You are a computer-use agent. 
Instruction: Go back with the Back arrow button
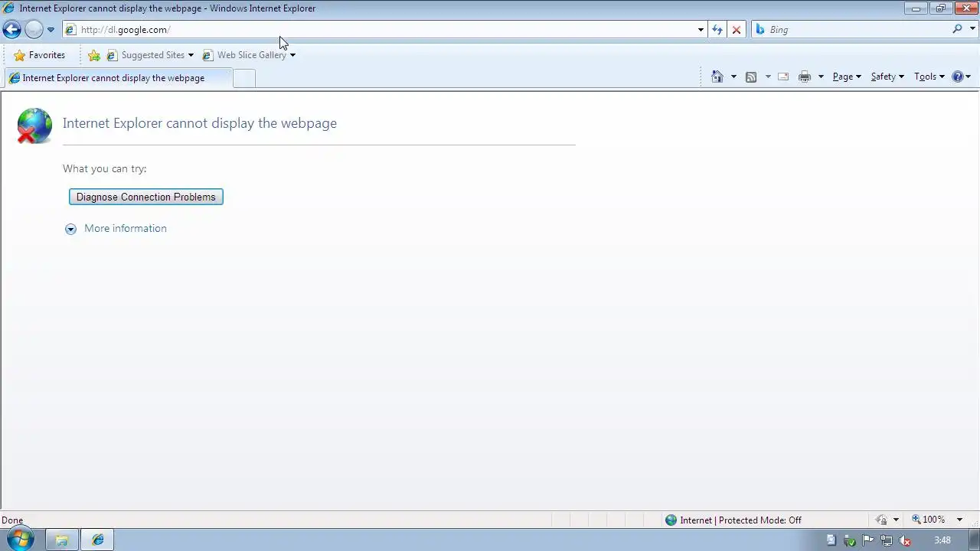point(11,30)
